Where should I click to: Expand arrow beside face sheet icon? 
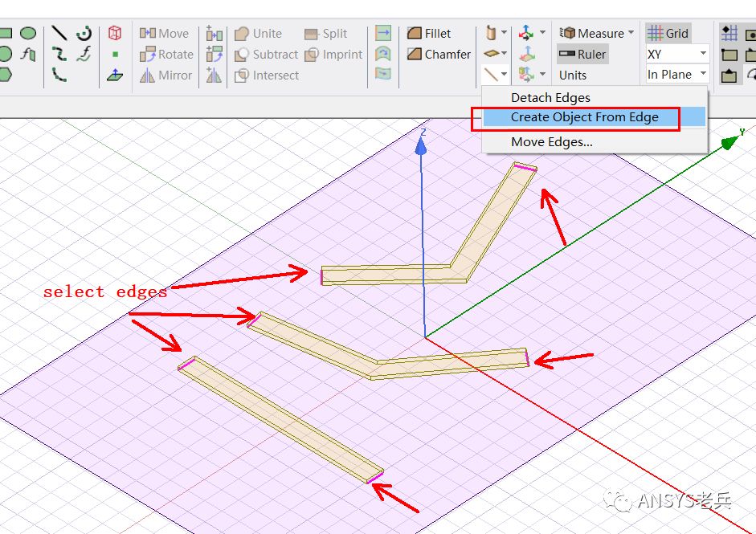tap(504, 53)
